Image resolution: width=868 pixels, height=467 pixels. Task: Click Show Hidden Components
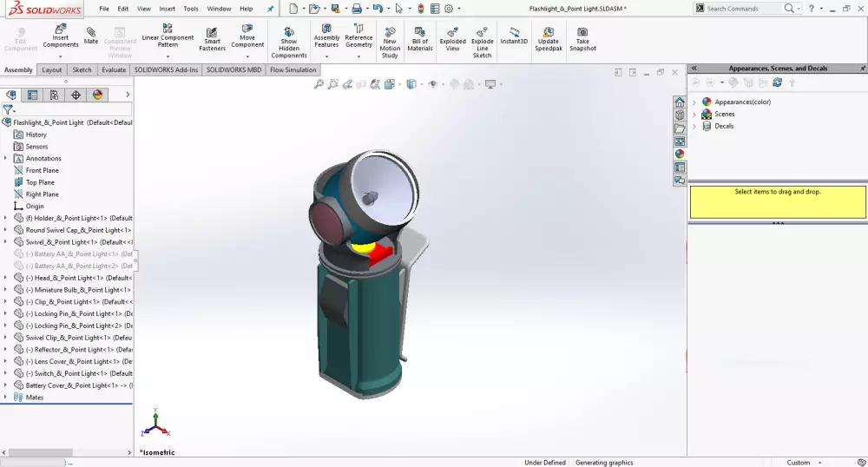(289, 43)
